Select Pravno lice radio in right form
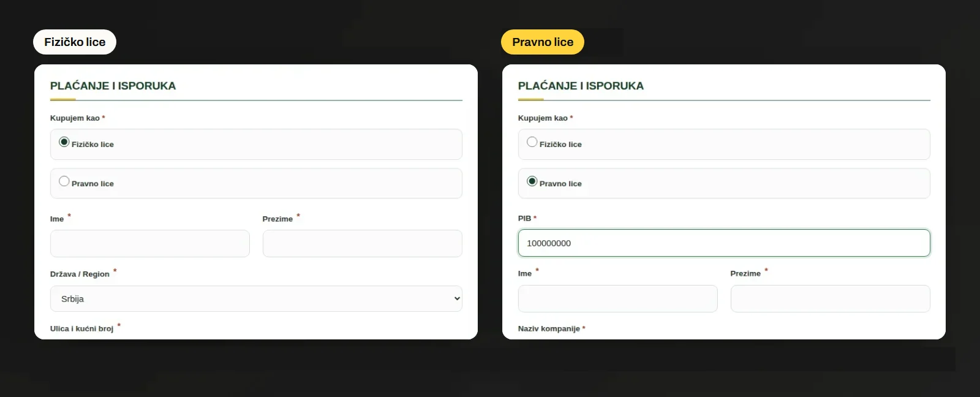This screenshot has height=397, width=980. 532,181
